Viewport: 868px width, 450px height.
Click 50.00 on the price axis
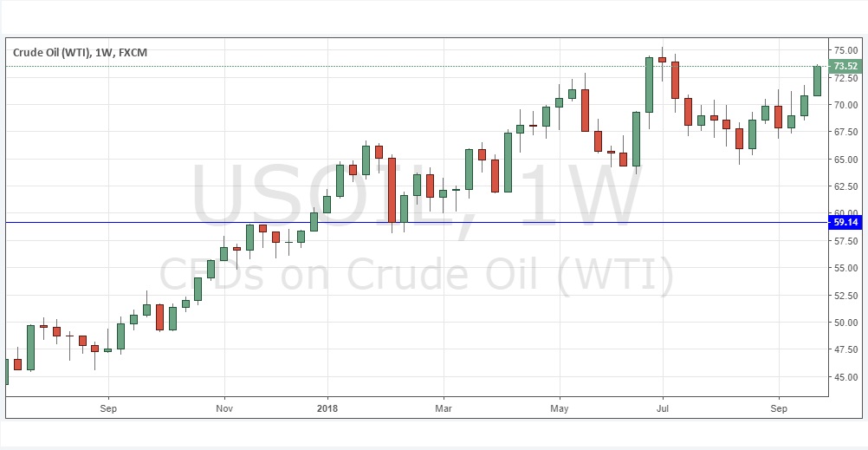pyautogui.click(x=845, y=323)
